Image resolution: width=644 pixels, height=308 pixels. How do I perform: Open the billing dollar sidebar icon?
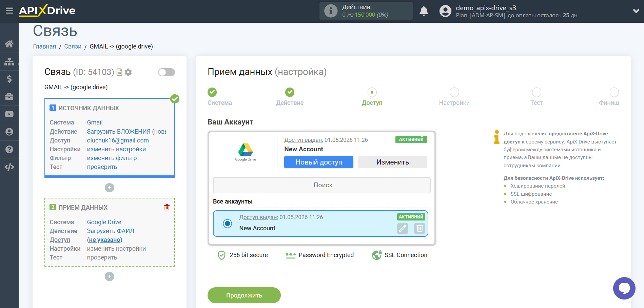[x=9, y=79]
